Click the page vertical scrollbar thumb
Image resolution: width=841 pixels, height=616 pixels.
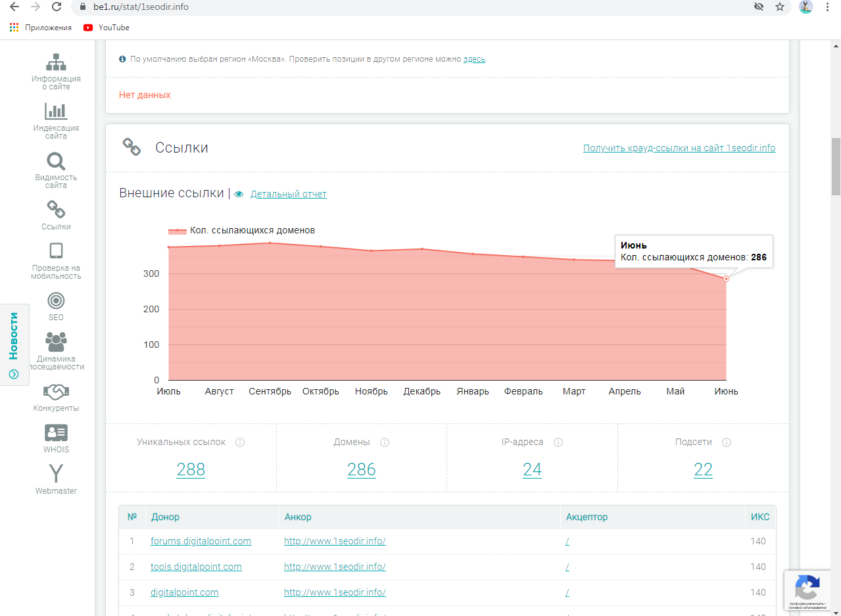click(836, 166)
